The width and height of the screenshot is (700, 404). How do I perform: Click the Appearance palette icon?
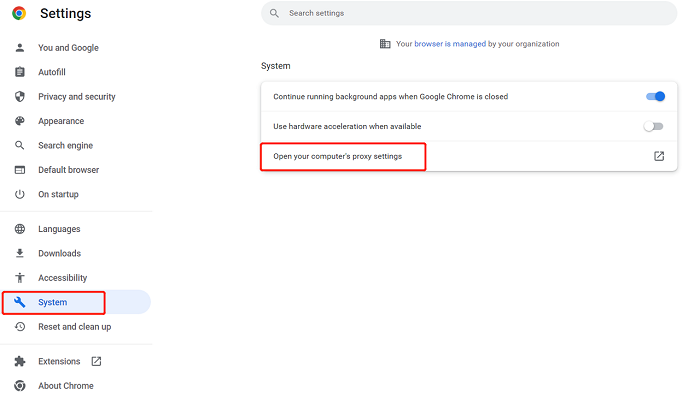tap(20, 121)
